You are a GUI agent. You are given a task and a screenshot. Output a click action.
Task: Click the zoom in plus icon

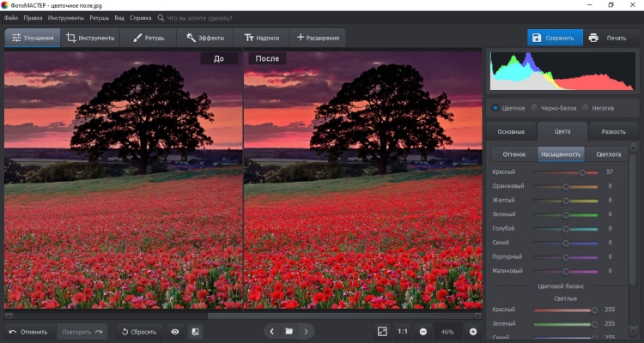coord(472,331)
